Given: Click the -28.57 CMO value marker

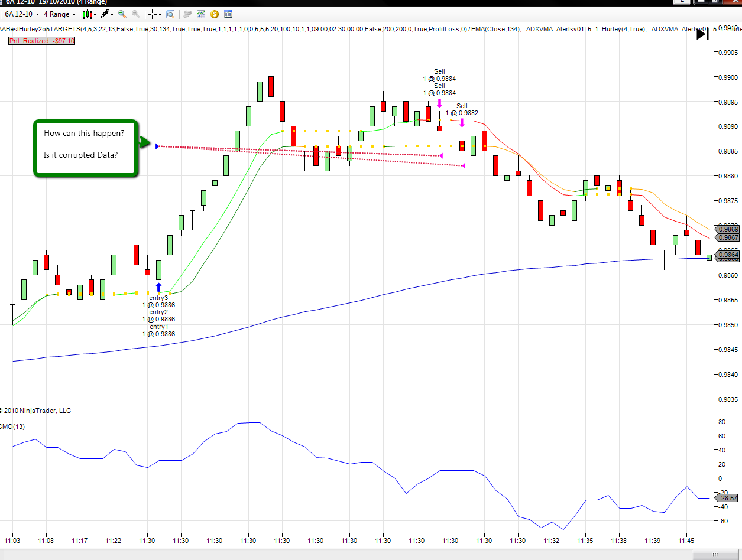Looking at the screenshot, I should (x=728, y=498).
